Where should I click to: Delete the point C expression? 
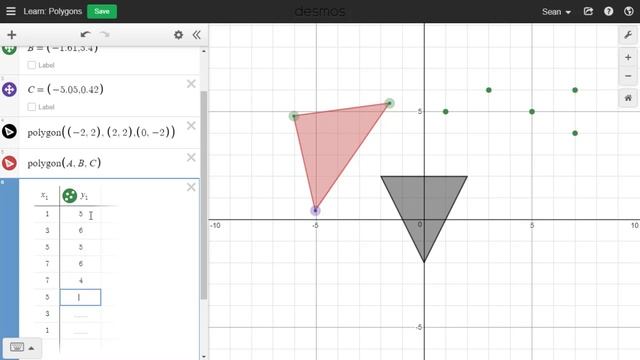tap(191, 84)
